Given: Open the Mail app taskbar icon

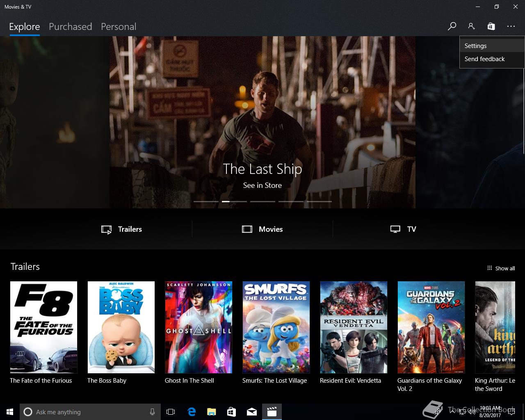Looking at the screenshot, I should tap(252, 412).
